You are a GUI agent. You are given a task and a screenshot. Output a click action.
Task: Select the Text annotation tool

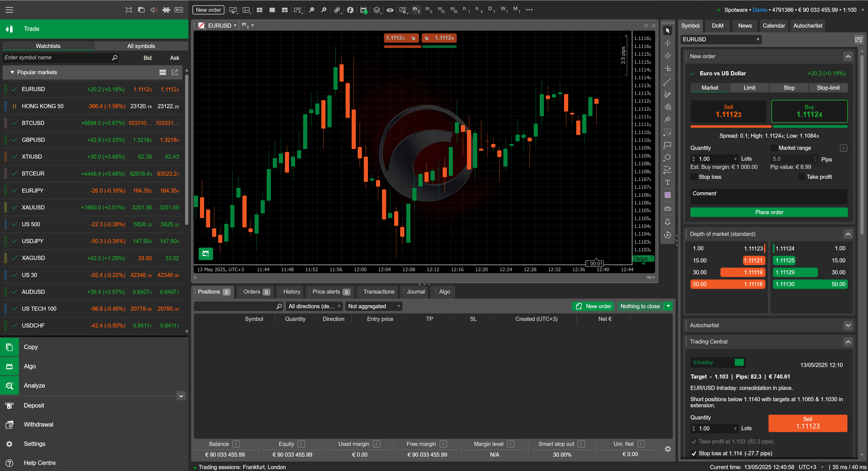click(x=667, y=182)
